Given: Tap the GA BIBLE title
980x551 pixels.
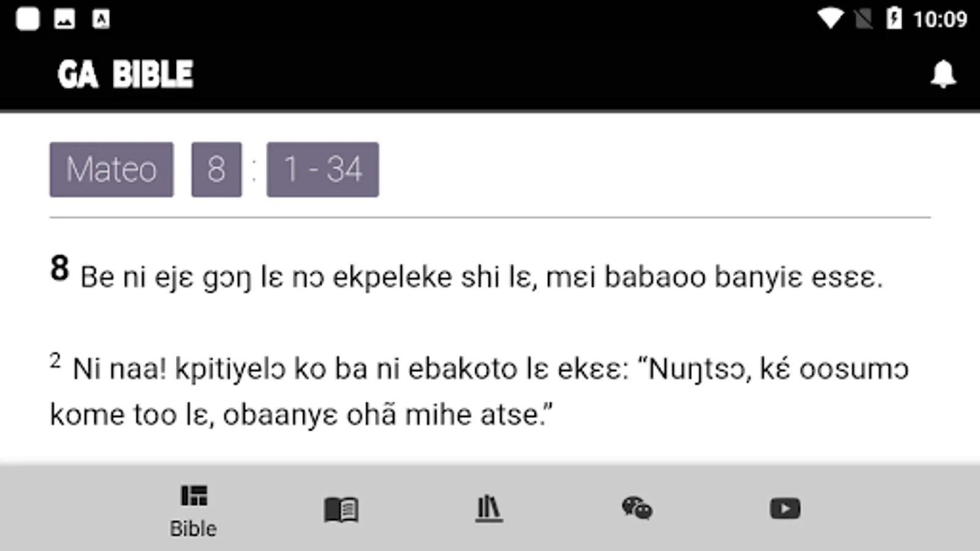Looking at the screenshot, I should [126, 74].
